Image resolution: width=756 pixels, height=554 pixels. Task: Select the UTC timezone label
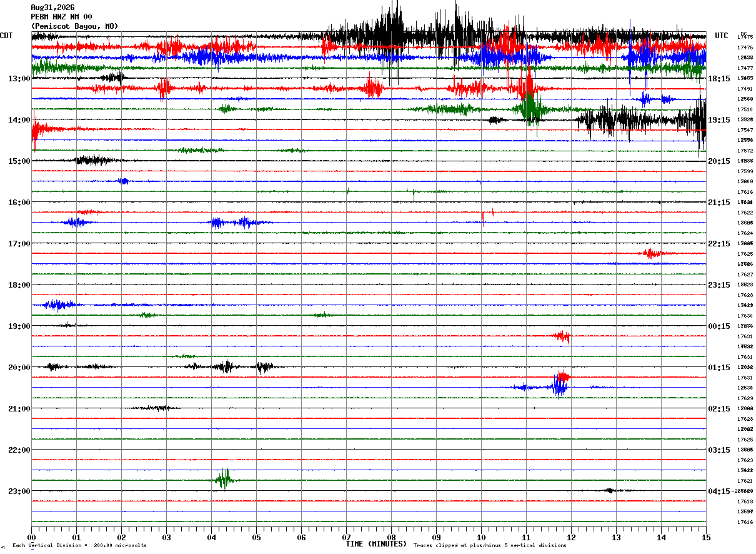coord(722,36)
